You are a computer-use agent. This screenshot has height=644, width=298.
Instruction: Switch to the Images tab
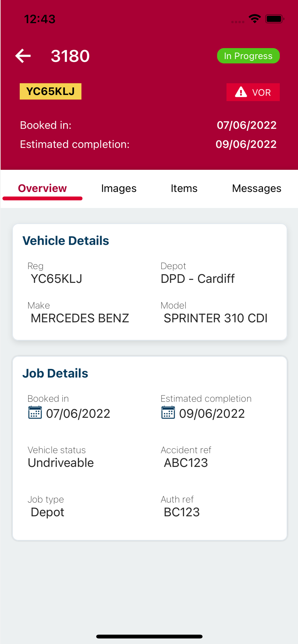point(119,189)
